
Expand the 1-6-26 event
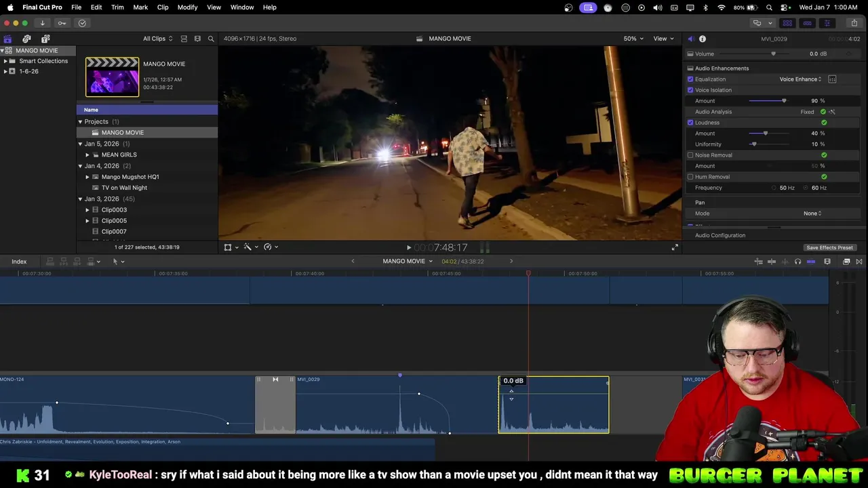coord(5,71)
